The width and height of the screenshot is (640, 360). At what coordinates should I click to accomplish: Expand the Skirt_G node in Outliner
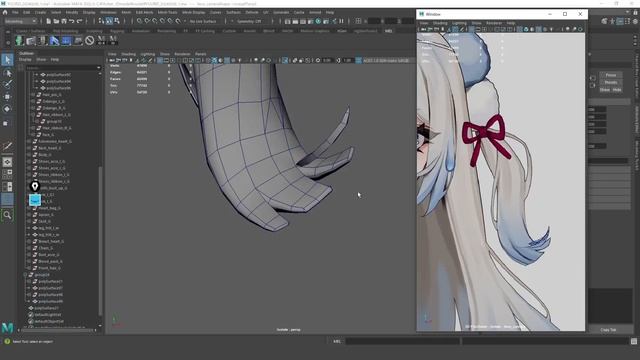click(29, 222)
